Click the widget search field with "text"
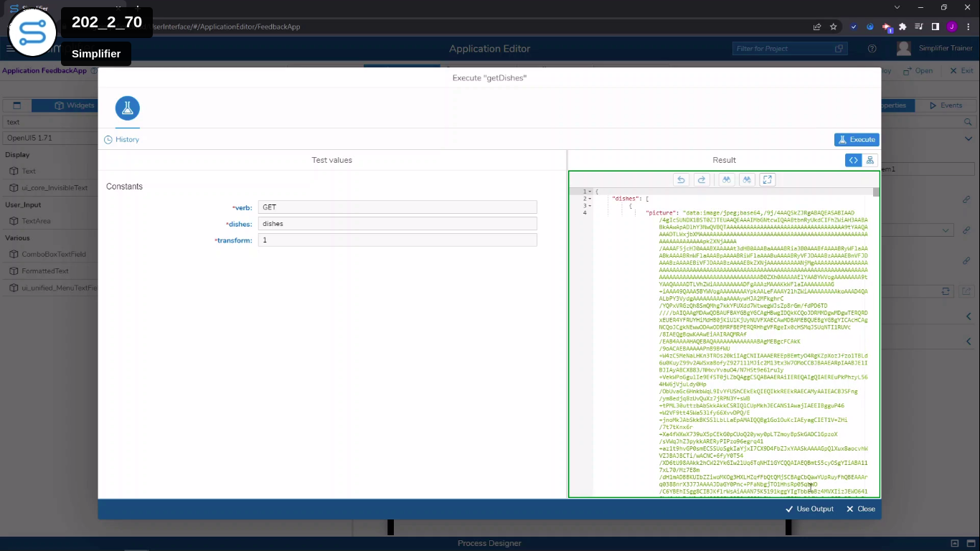The image size is (980, 551). pos(50,122)
